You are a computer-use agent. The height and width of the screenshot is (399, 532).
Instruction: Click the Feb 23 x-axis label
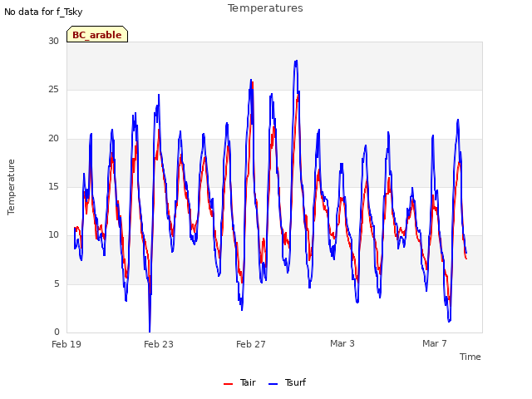pos(159,344)
